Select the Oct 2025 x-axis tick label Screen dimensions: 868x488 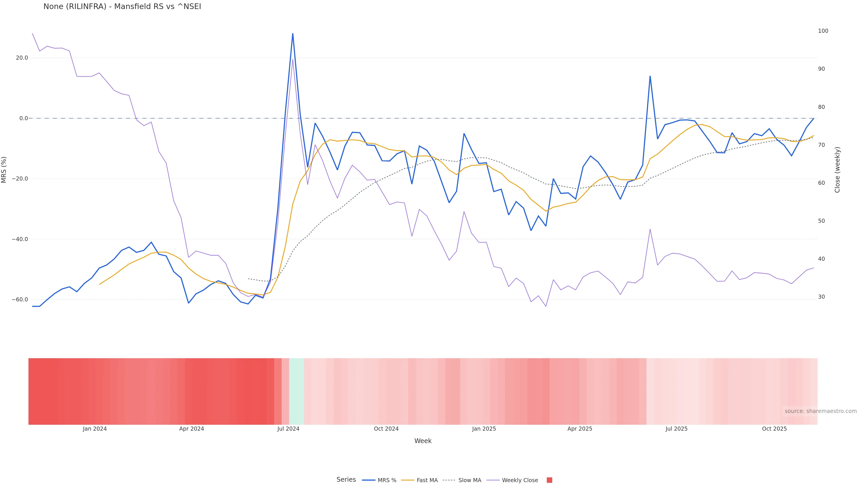click(x=774, y=429)
